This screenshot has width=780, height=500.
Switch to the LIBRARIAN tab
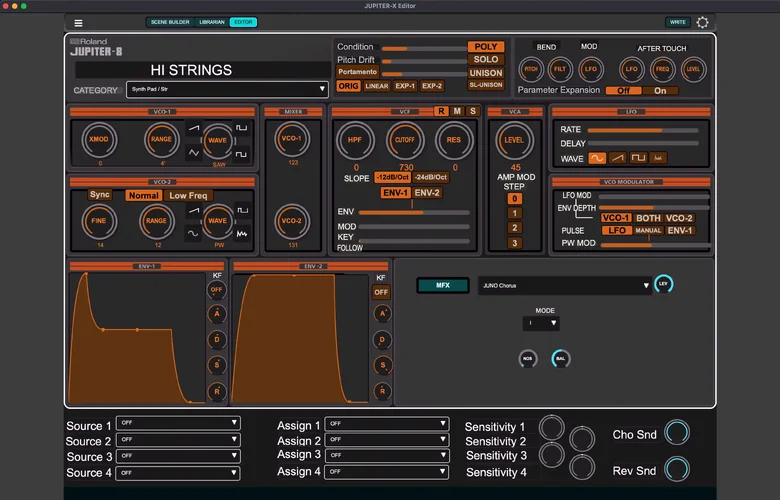pyautogui.click(x=212, y=22)
